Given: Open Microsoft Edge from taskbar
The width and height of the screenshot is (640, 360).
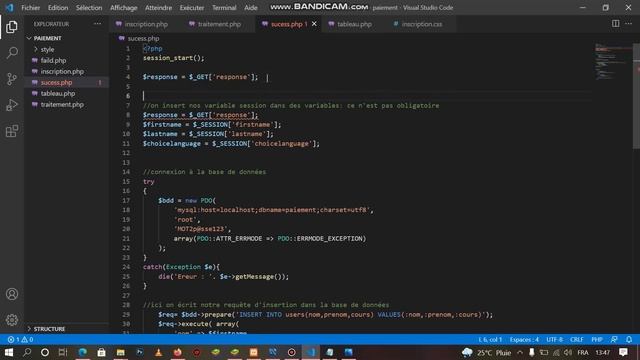Looking at the screenshot, I should [x=82, y=352].
